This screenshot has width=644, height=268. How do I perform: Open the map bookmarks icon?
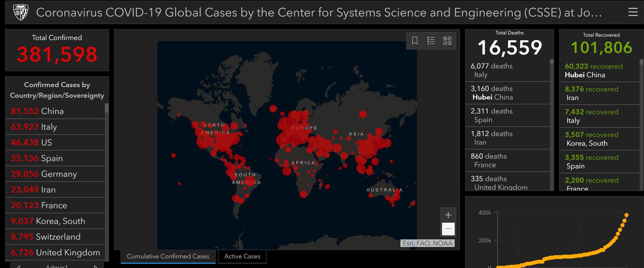(415, 41)
